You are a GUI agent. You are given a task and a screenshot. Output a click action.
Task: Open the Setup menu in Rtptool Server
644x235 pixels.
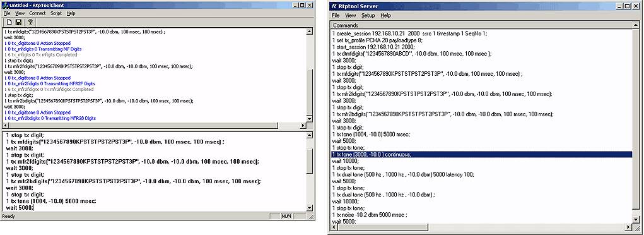pyautogui.click(x=368, y=16)
